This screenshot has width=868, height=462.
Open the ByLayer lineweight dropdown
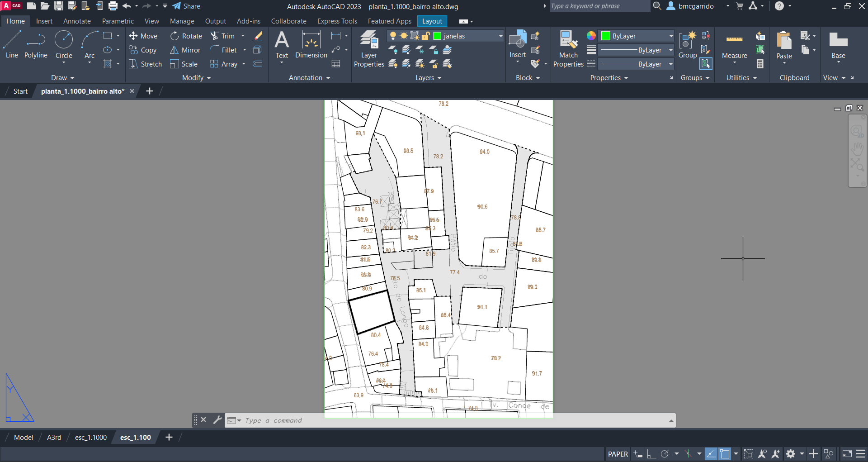(x=670, y=50)
